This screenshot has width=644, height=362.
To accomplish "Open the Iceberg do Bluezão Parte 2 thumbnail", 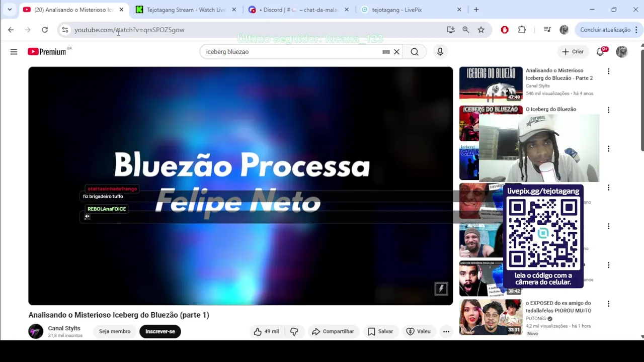I will click(x=491, y=84).
